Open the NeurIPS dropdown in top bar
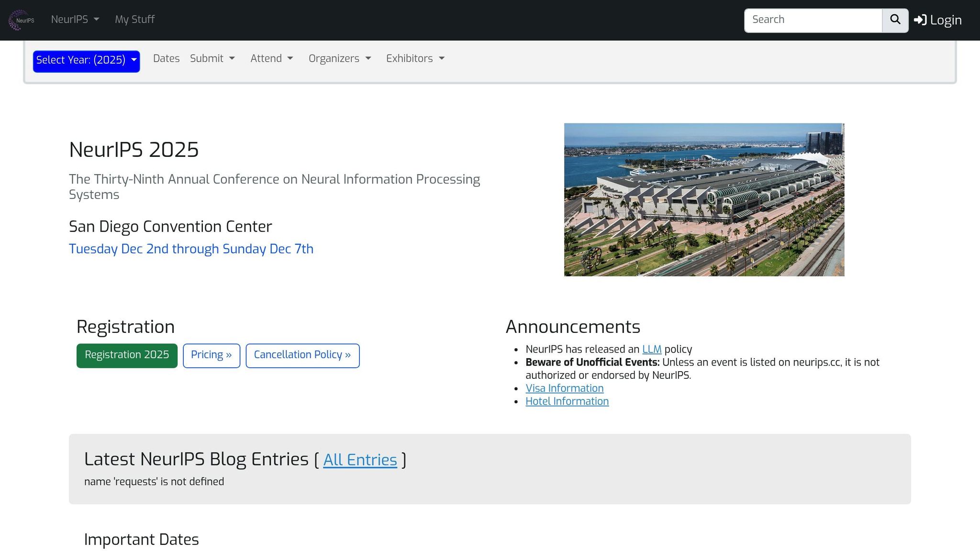Image resolution: width=980 pixels, height=551 pixels. pos(75,20)
